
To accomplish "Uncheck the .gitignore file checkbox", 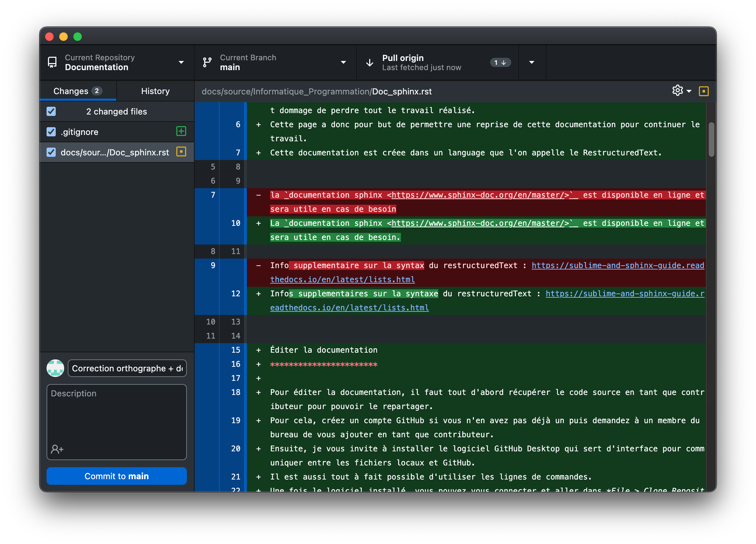I will click(51, 132).
